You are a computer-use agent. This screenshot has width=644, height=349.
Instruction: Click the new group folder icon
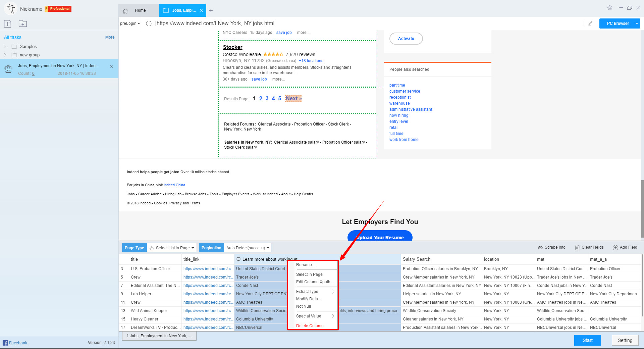23,23
